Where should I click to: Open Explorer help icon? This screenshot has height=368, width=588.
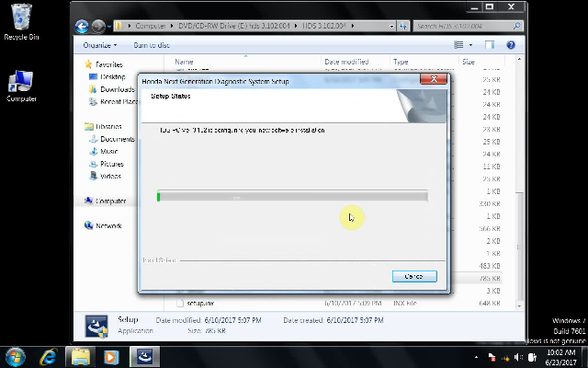coord(511,45)
